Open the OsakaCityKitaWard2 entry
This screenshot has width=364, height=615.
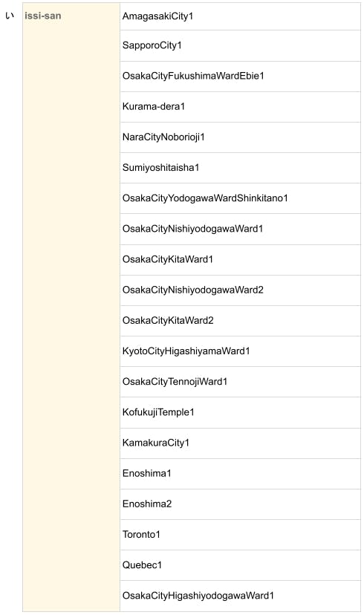tap(168, 320)
